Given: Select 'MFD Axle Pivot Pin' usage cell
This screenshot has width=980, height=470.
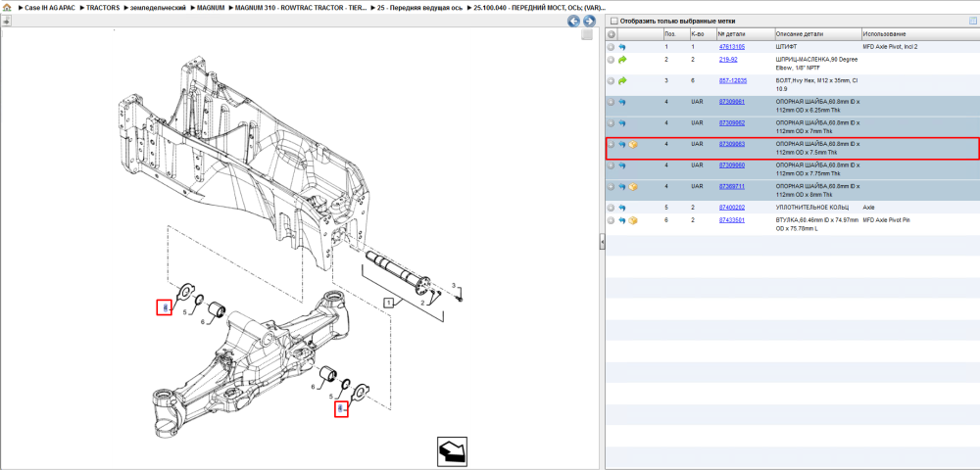Looking at the screenshot, I should pos(886,219).
